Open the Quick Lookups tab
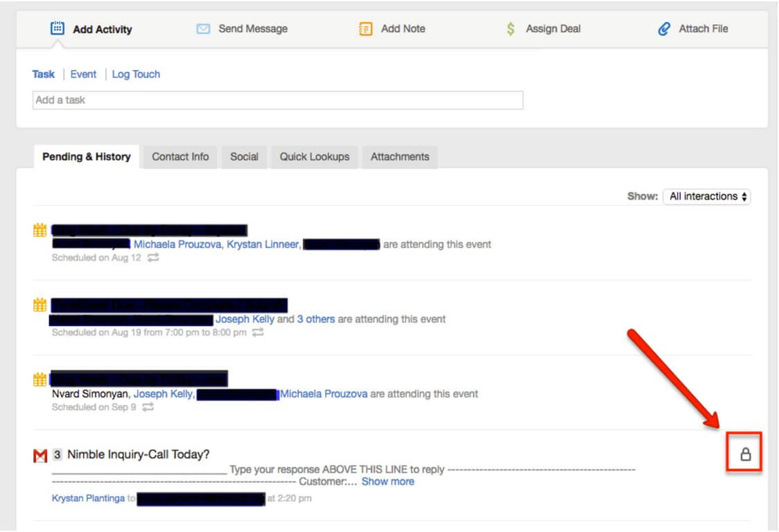This screenshot has height=532, width=779. coord(315,157)
